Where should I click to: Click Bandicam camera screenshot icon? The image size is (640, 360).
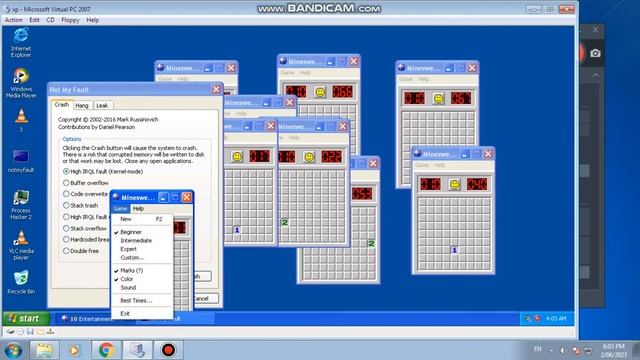pos(595,53)
